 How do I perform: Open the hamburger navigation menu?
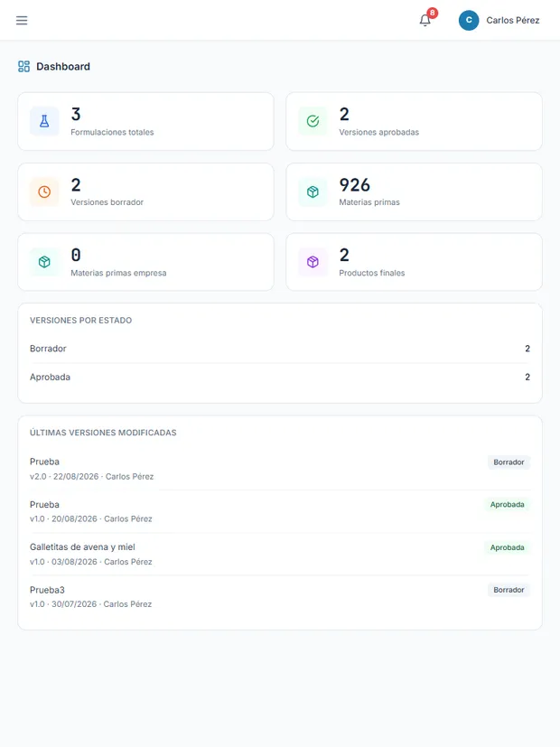pyautogui.click(x=22, y=21)
